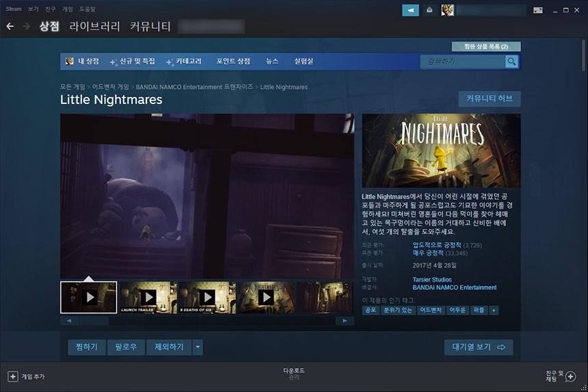The height and width of the screenshot is (392, 588).
Task: Switch to the 커뮤니티 tab
Action: point(150,26)
